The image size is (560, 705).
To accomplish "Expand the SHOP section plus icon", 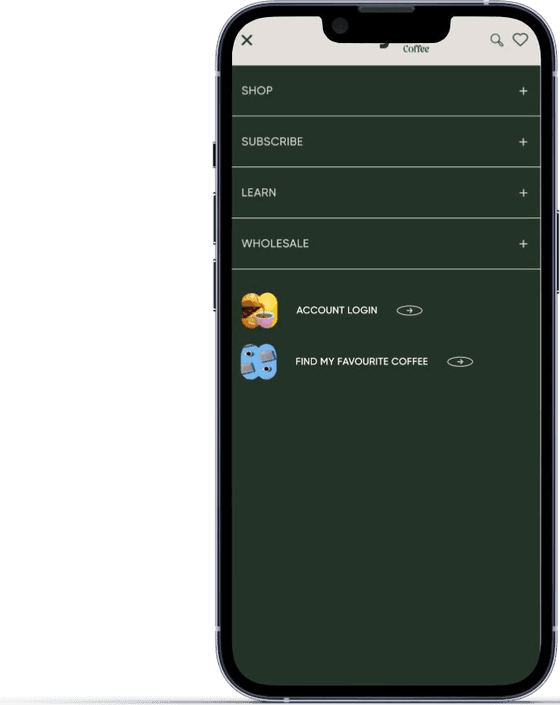I will coord(523,91).
